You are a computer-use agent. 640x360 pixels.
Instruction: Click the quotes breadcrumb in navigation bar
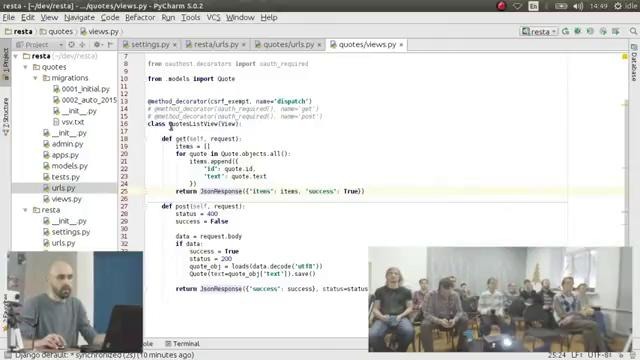(x=56, y=31)
